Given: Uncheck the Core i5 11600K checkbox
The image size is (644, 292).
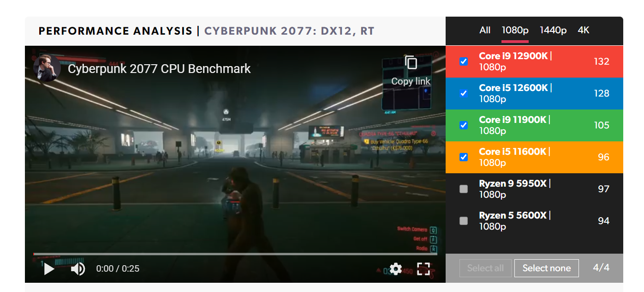Looking at the screenshot, I should tap(464, 157).
